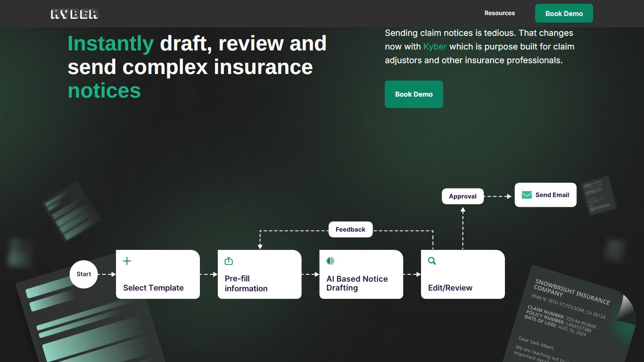The width and height of the screenshot is (644, 362).
Task: Open the Resources menu
Action: (x=500, y=13)
